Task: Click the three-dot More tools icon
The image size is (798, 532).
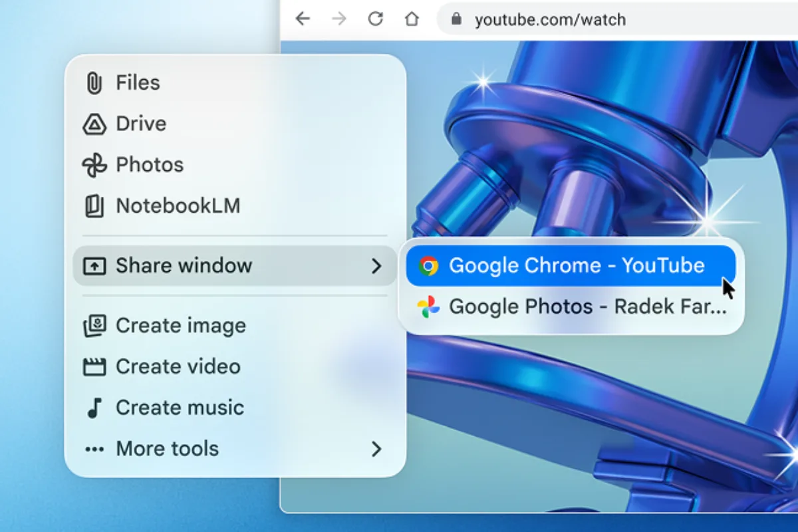Action: tap(94, 450)
